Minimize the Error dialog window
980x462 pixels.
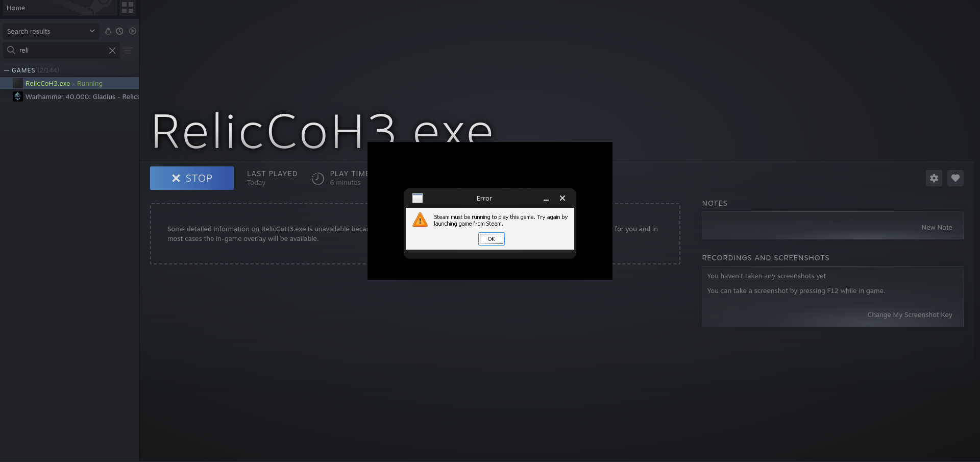click(x=546, y=198)
